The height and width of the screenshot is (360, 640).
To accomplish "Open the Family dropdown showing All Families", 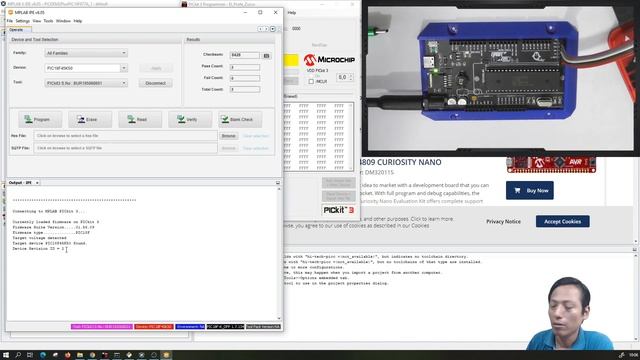I will coord(86,53).
